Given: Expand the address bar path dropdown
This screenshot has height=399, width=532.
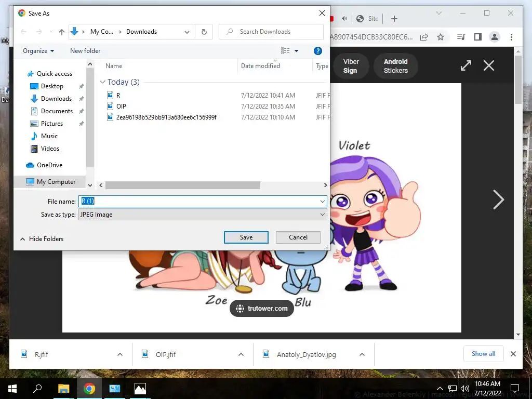Looking at the screenshot, I should pos(187,32).
